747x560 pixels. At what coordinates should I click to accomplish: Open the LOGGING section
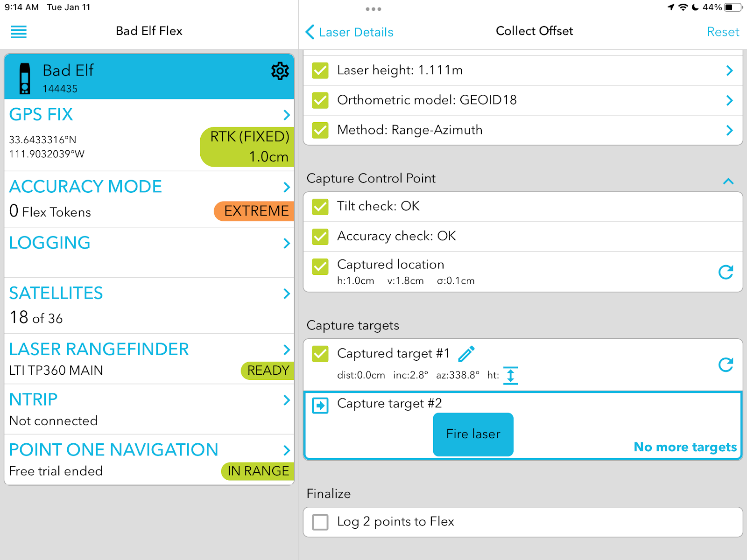coord(149,252)
